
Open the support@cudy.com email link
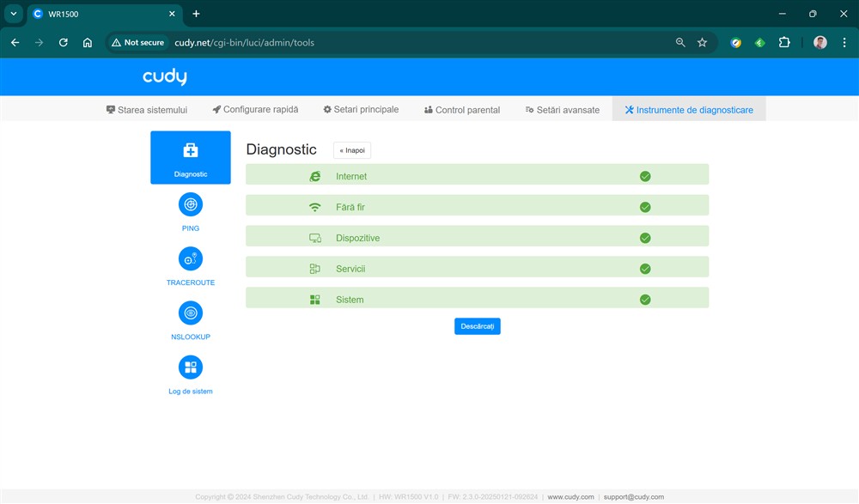click(633, 496)
